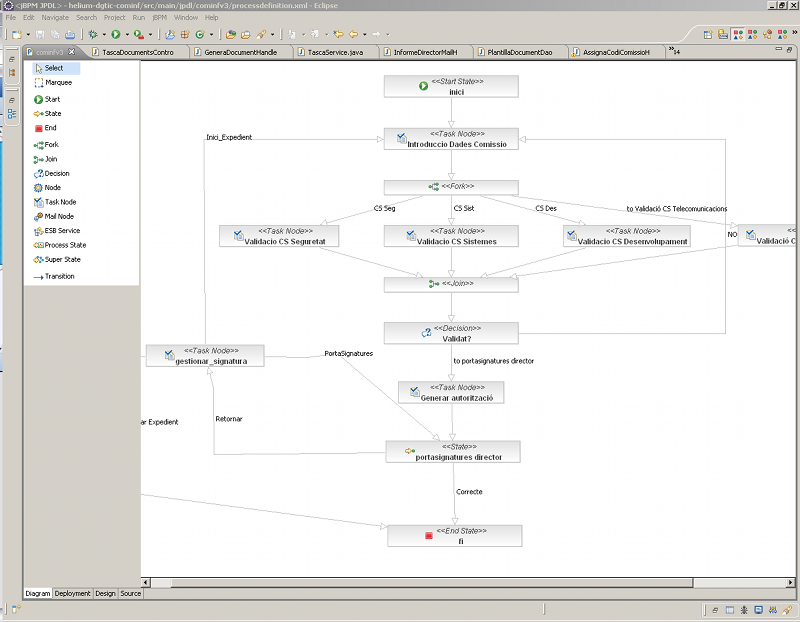Switch to the Source tab

[131, 593]
